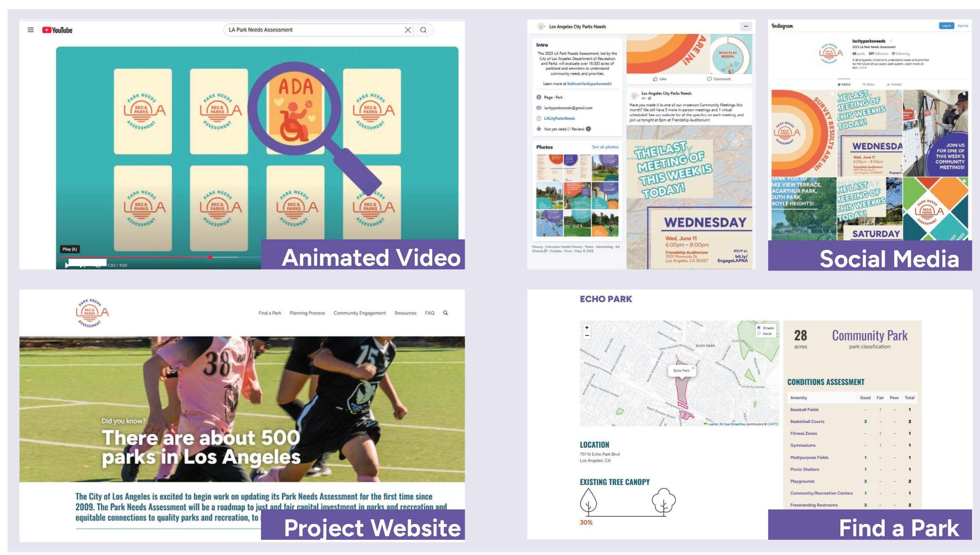The image size is (980, 555).
Task: Click the CARTO attribution link
Action: click(773, 424)
